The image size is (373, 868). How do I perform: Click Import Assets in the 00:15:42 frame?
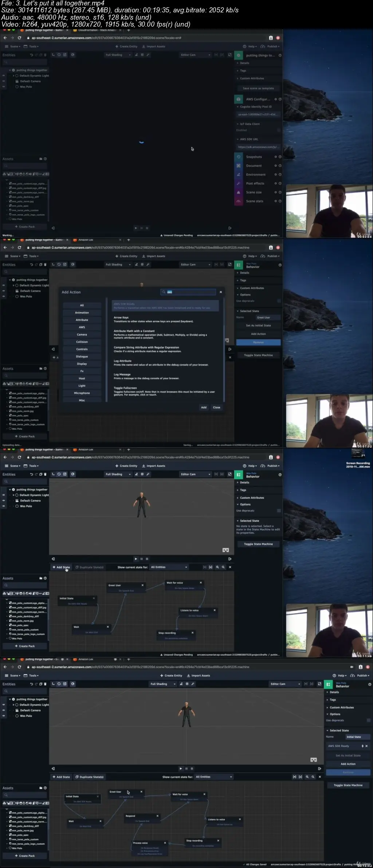click(199, 675)
